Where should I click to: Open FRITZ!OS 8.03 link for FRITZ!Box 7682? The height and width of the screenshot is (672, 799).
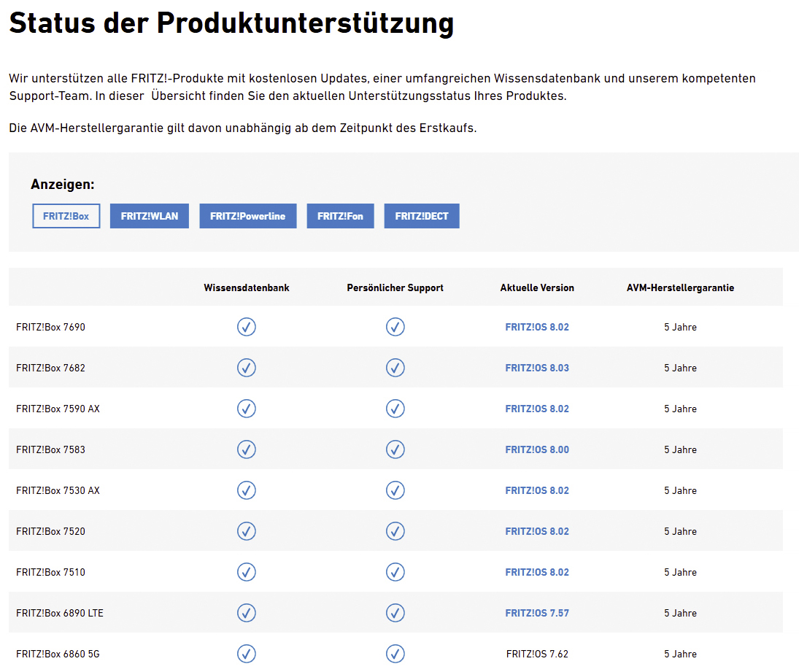(x=537, y=368)
